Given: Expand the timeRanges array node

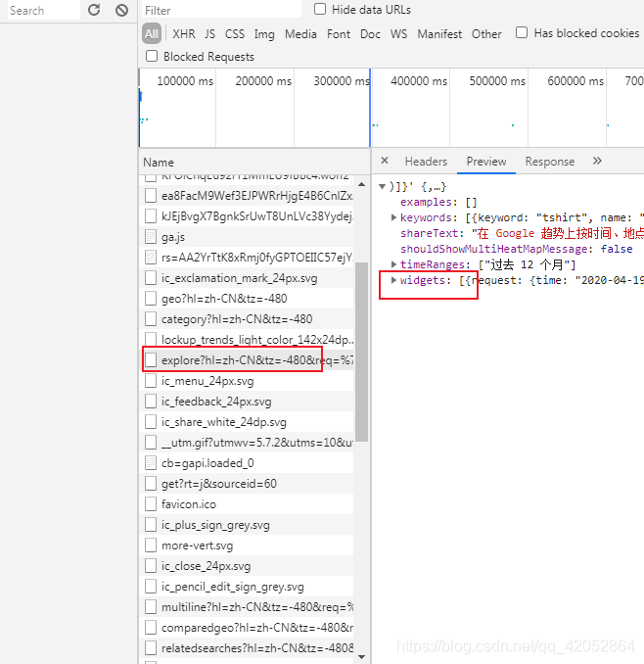Looking at the screenshot, I should [394, 264].
